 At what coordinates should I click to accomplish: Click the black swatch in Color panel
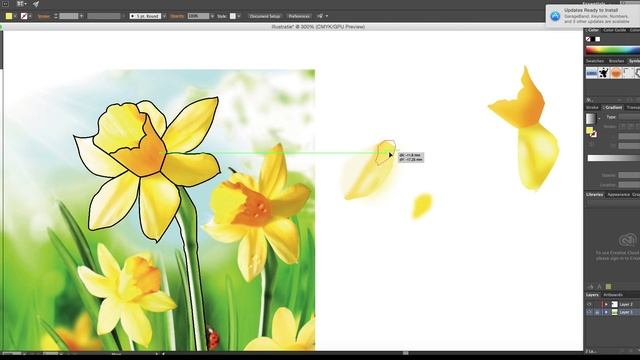(x=593, y=39)
